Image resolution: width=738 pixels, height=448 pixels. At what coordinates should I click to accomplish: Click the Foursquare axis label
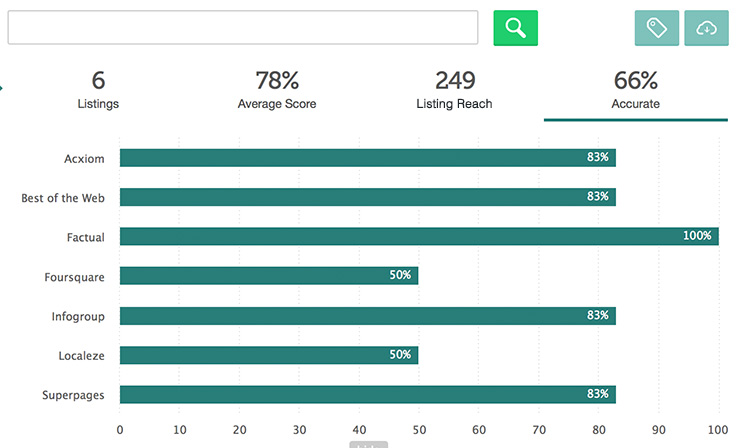tap(74, 276)
